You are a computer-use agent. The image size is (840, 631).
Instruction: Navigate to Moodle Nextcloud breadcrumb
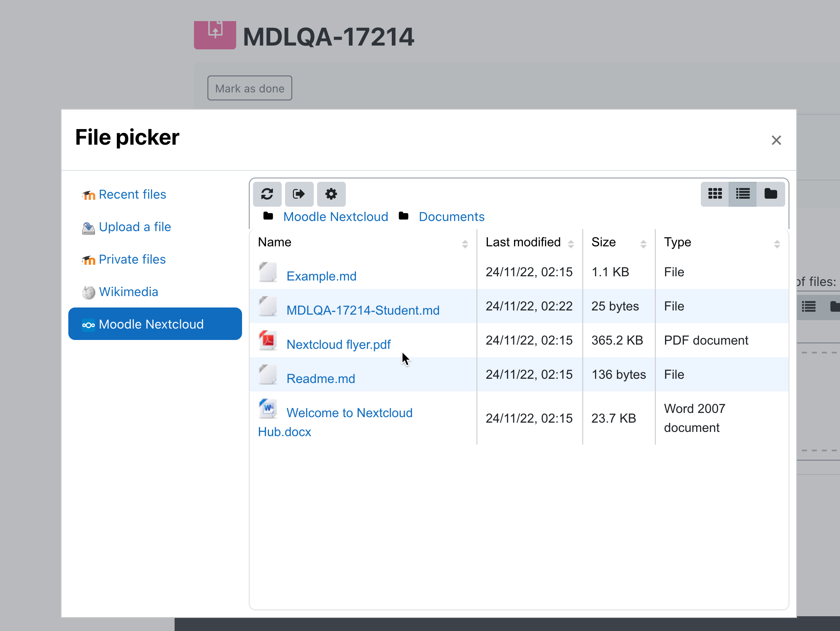coord(336,217)
